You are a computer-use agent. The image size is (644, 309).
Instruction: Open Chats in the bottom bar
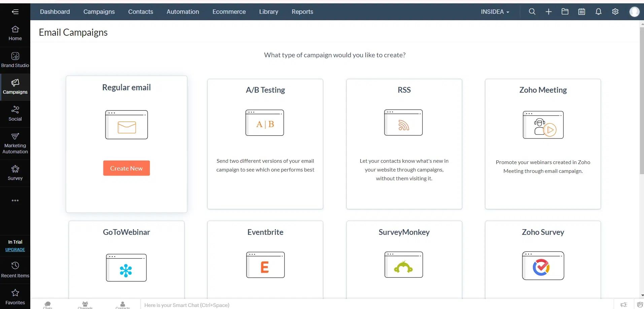[48, 305]
